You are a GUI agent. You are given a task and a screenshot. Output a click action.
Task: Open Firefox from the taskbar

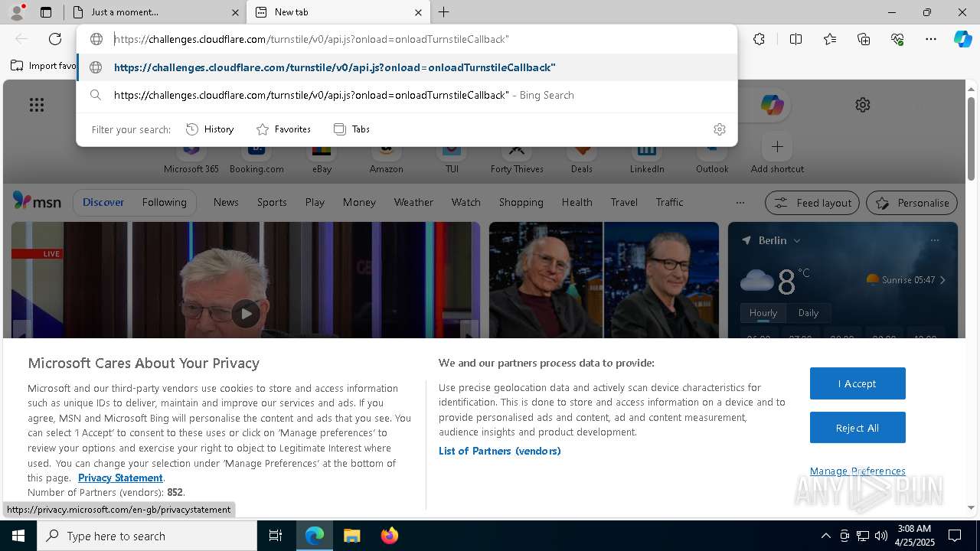[389, 536]
